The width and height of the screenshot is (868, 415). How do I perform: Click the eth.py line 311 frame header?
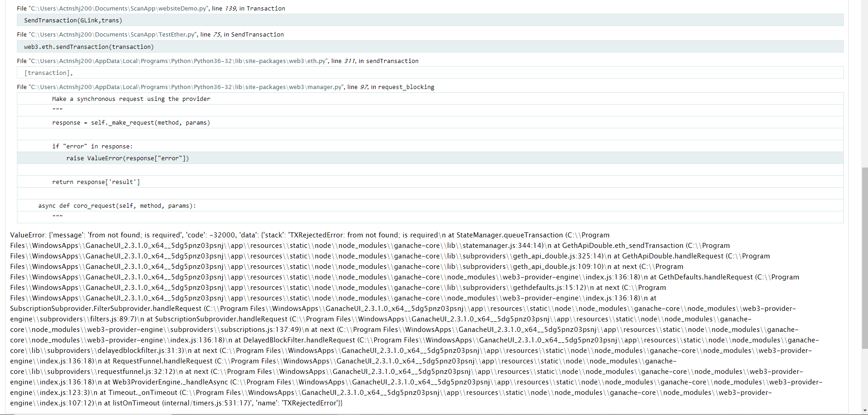tap(218, 61)
